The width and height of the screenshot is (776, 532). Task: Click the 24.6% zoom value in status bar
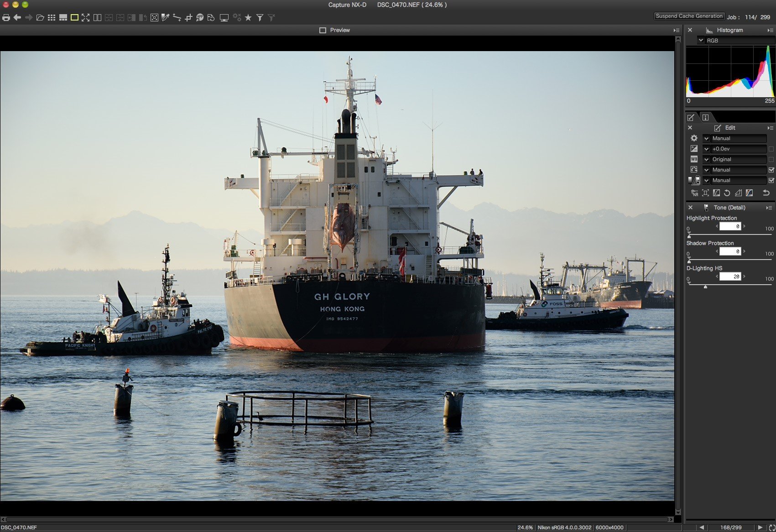[x=525, y=527]
